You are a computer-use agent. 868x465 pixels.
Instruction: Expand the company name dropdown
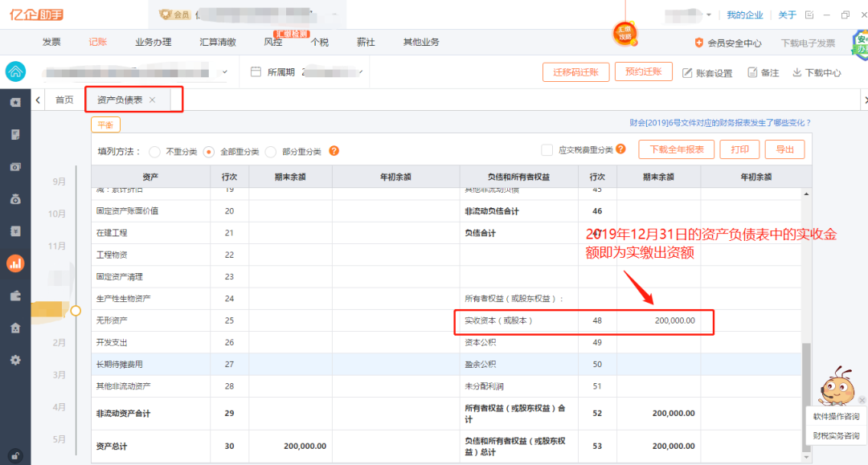coord(224,71)
